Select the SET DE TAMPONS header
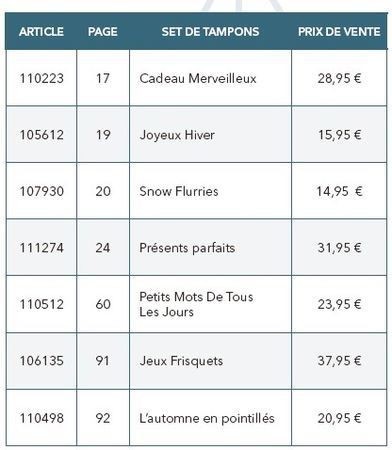The width and height of the screenshot is (392, 450). pos(210,32)
